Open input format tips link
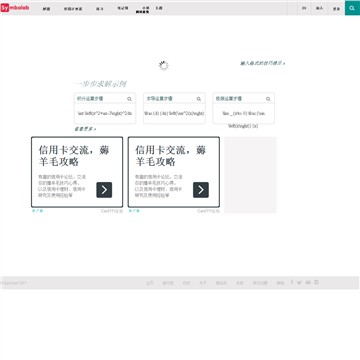Viewport: 360px width, 360px height. point(263,63)
